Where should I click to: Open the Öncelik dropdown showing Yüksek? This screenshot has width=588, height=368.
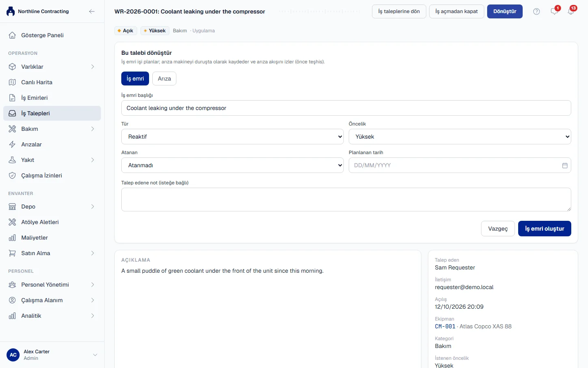(460, 137)
